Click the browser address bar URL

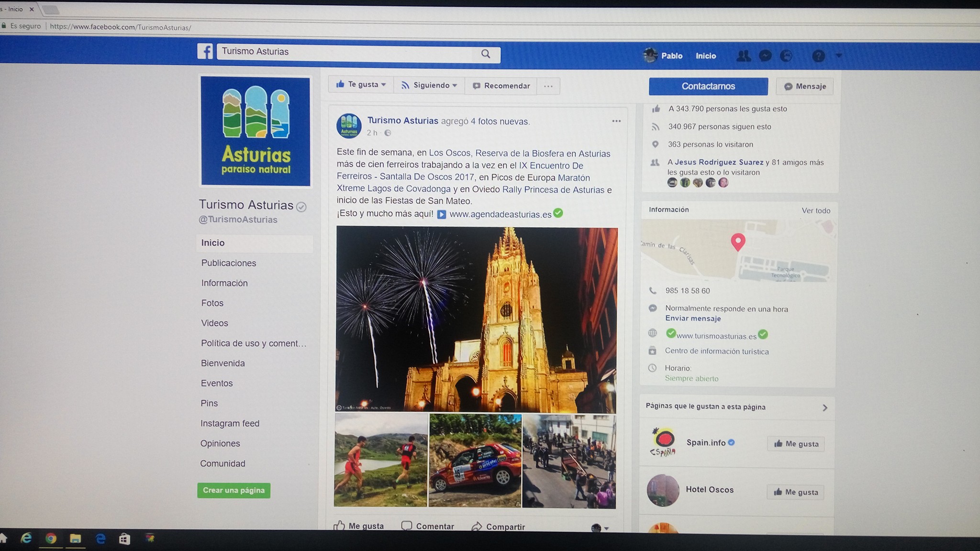click(x=121, y=27)
